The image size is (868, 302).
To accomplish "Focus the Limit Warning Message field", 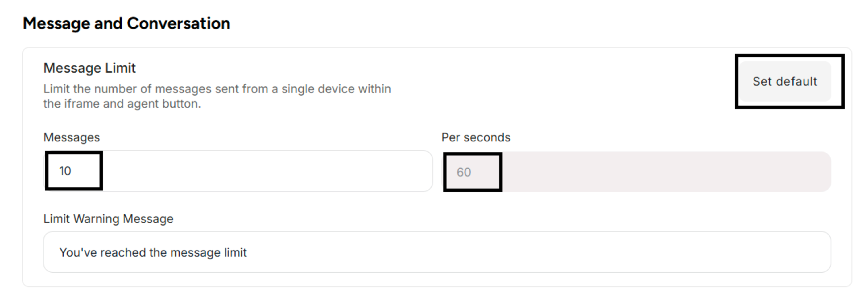I will tap(437, 252).
